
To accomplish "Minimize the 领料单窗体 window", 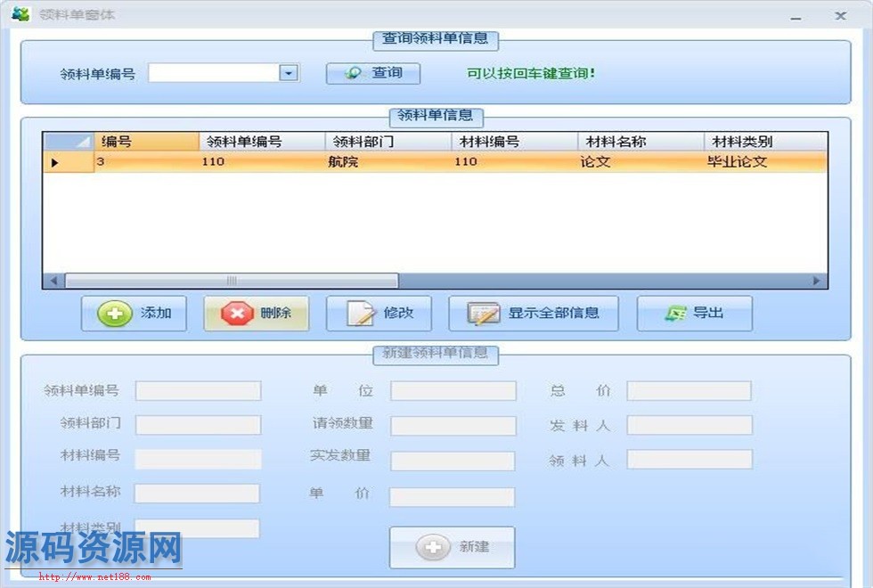I will [795, 17].
